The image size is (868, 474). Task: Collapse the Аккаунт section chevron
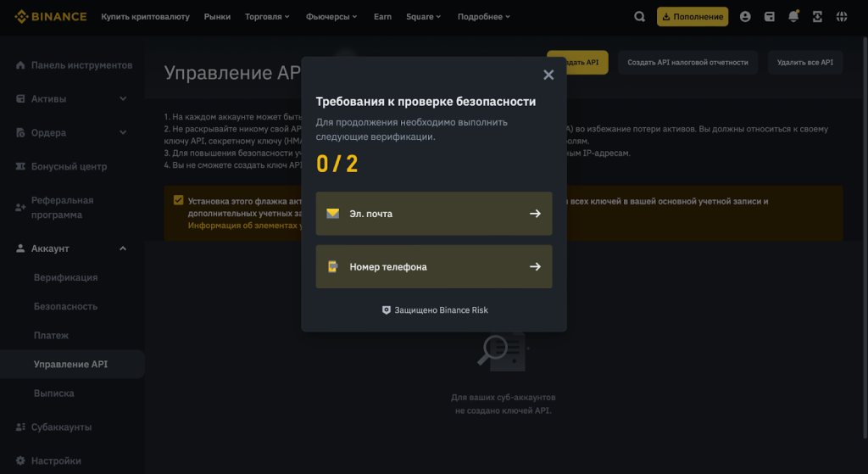123,248
